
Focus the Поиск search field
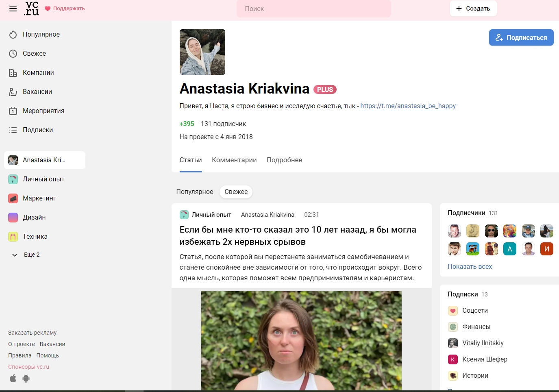pos(314,9)
